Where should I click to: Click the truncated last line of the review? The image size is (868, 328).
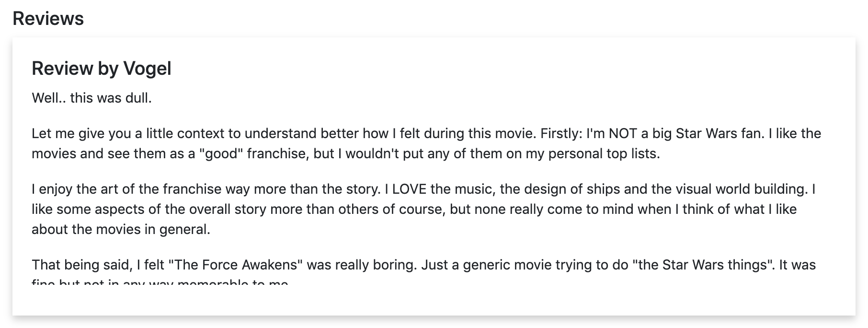[x=160, y=282]
